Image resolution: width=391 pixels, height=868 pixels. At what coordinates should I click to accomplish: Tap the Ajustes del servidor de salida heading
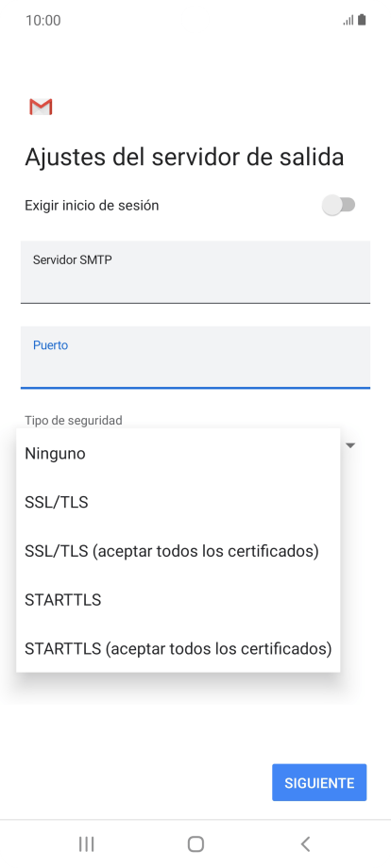click(184, 158)
